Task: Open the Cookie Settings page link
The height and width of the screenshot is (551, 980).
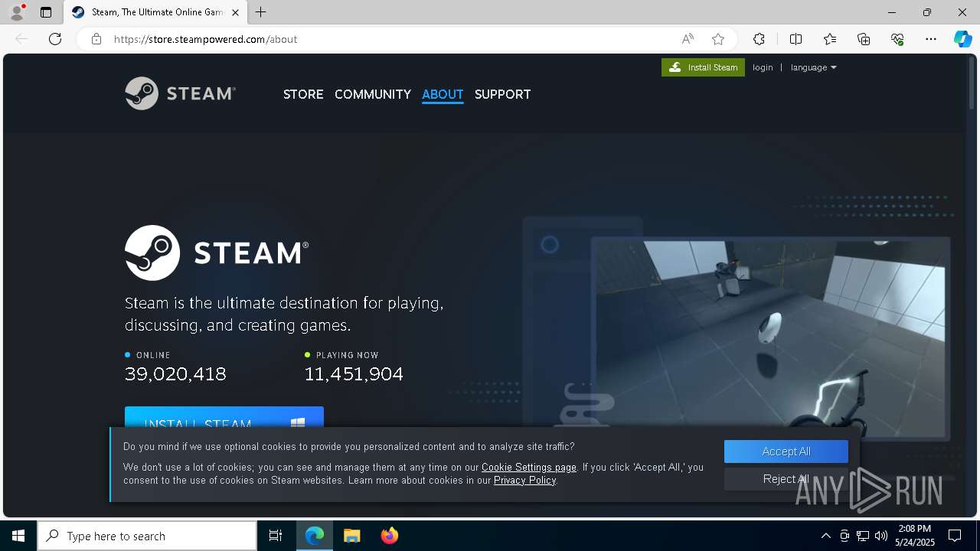Action: [x=529, y=467]
